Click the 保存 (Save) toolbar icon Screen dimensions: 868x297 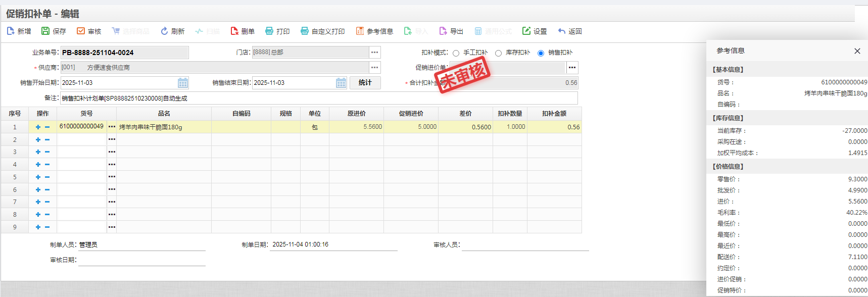point(45,31)
